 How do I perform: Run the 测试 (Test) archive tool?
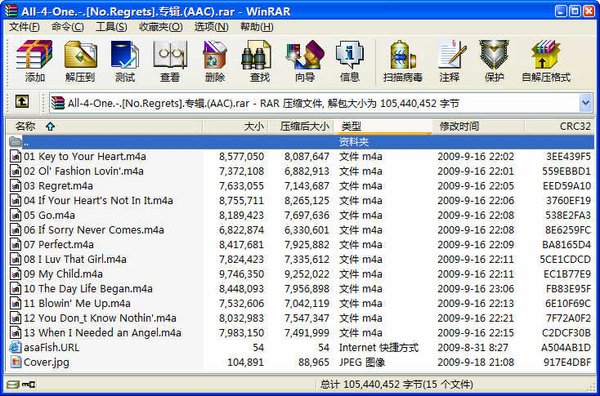[x=125, y=61]
